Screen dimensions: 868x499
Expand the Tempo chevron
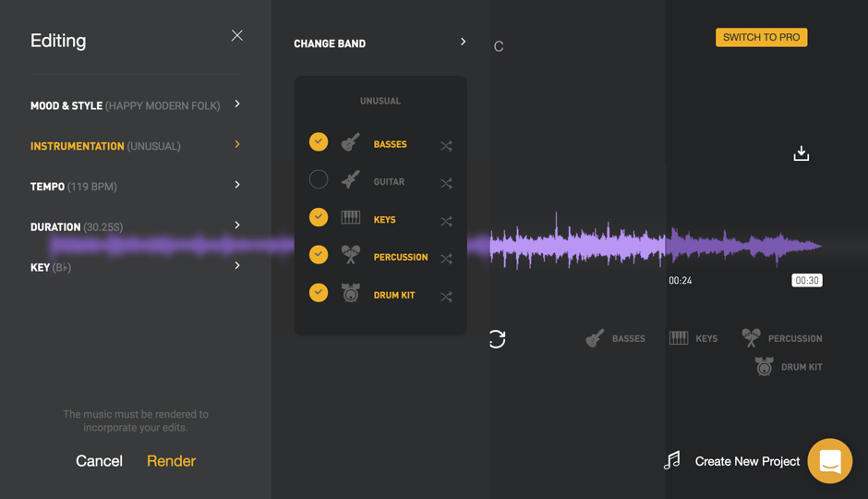coord(237,185)
